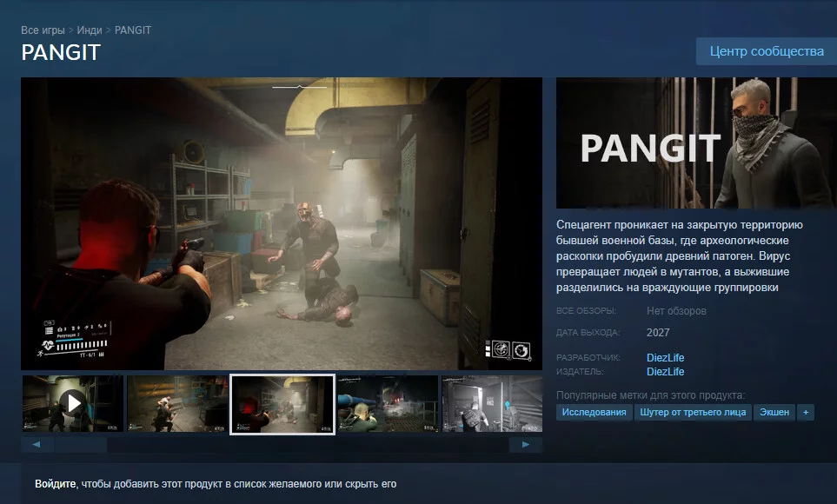The image size is (837, 504).
Task: Open the Инди category breadcrumb
Action: (x=90, y=30)
